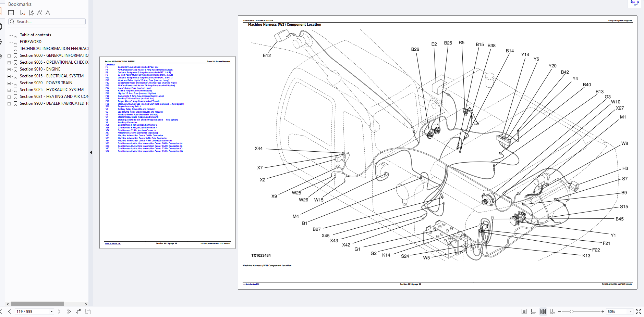644x317 pixels.
Task: Expand Section 9015 - ELECTRICAL SYSTEM bookmark
Action: (9, 76)
